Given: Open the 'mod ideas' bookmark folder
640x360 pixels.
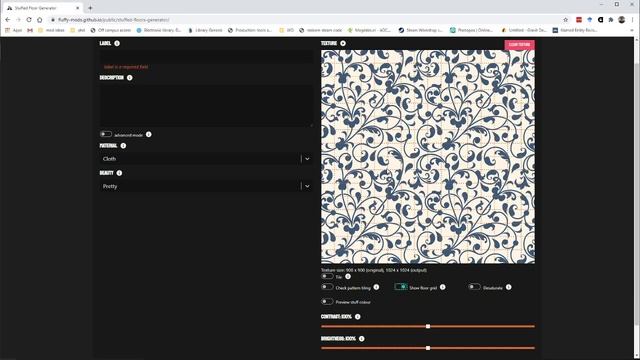Looking at the screenshot, I should pyautogui.click(x=51, y=30).
